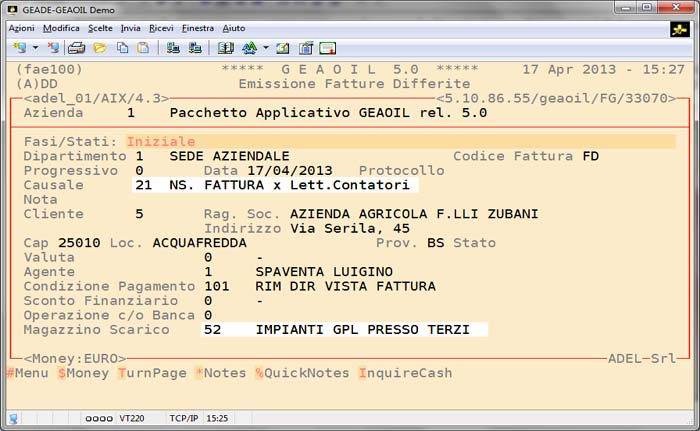The width and height of the screenshot is (700, 431).
Task: Click the open folder toolbar icon
Action: click(99, 47)
